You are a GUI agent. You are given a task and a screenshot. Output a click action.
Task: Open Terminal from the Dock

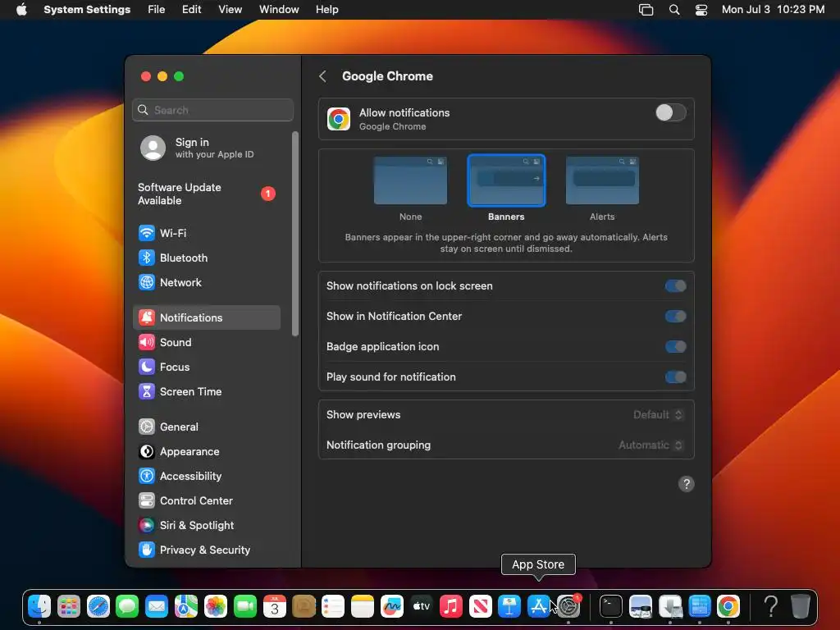[x=610, y=606]
